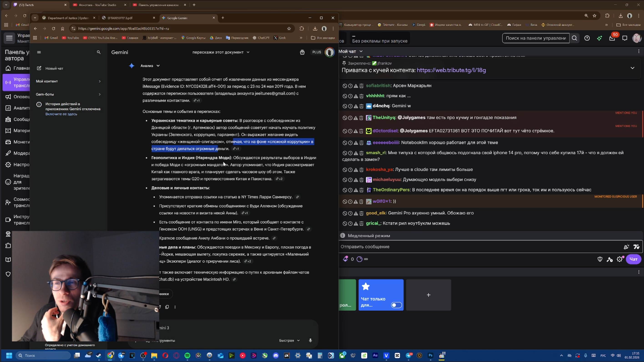Expand the Анализ section chevron
Image resolution: width=644 pixels, height=362 pixels.
click(x=158, y=66)
